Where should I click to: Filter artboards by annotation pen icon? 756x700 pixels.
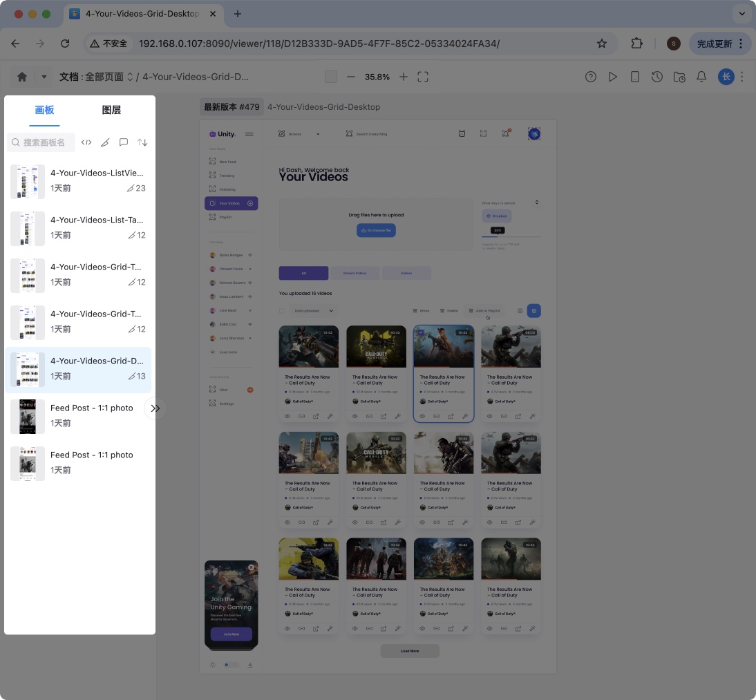[x=105, y=142]
